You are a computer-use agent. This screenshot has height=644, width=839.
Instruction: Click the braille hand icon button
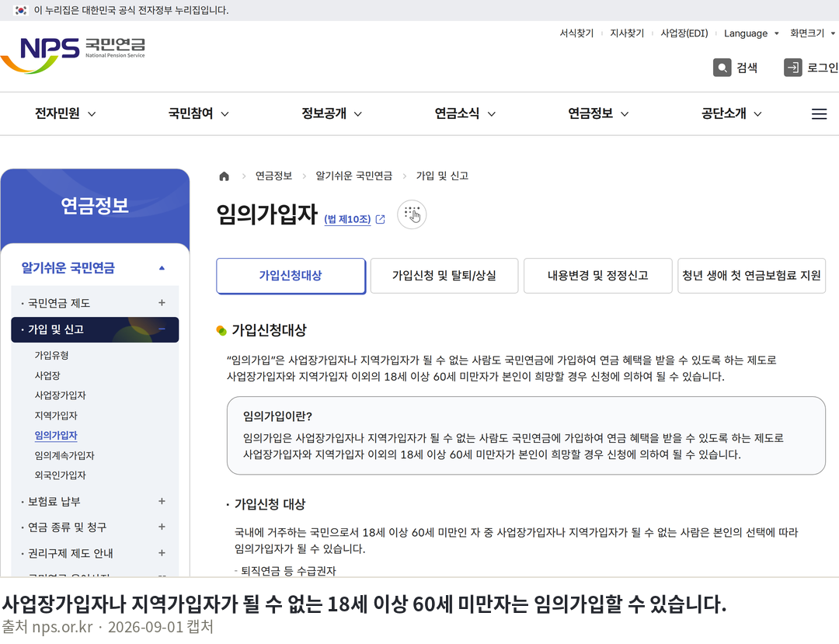(412, 215)
